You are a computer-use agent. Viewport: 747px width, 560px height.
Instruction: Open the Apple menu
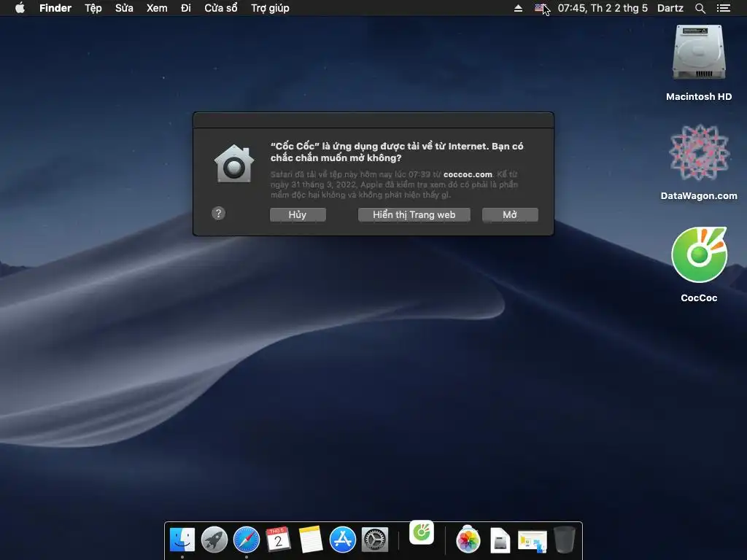20,8
